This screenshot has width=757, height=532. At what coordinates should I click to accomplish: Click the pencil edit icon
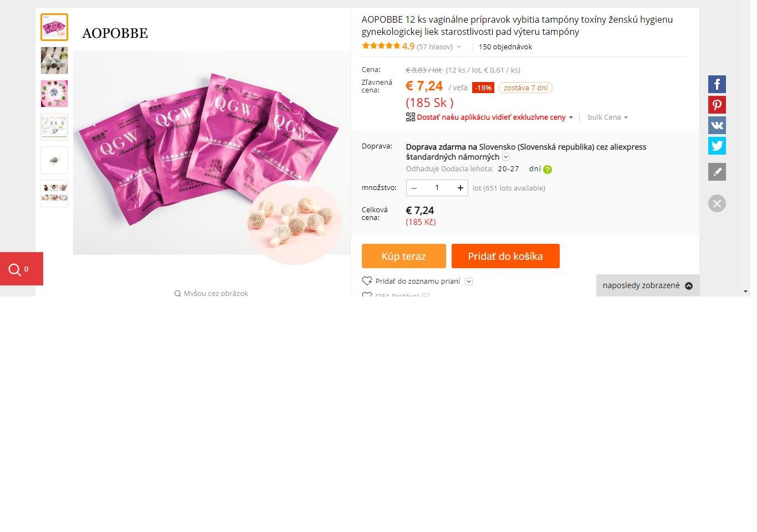[x=717, y=172]
